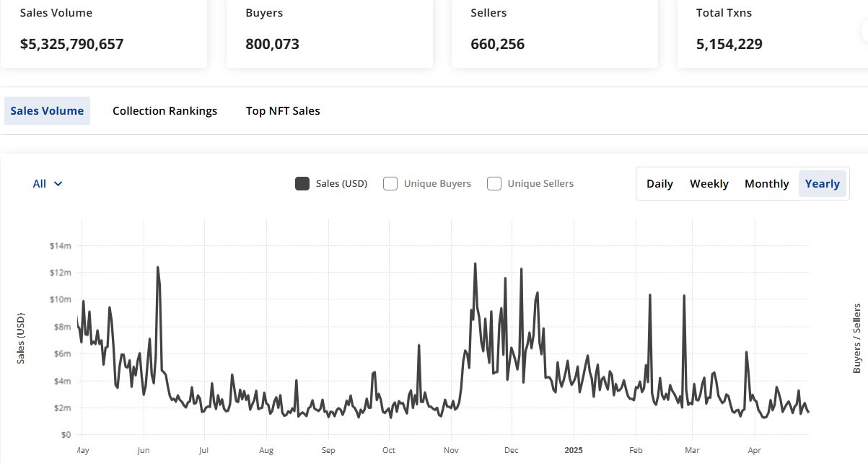Open the "All" range dropdown

point(48,184)
